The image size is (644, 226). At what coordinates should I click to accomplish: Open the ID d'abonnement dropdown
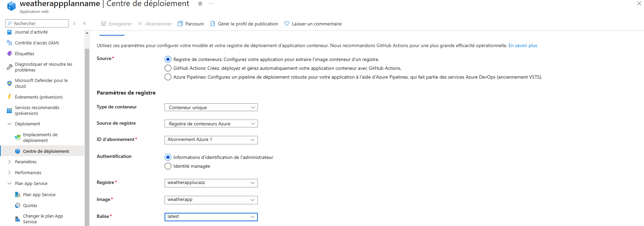(211, 140)
